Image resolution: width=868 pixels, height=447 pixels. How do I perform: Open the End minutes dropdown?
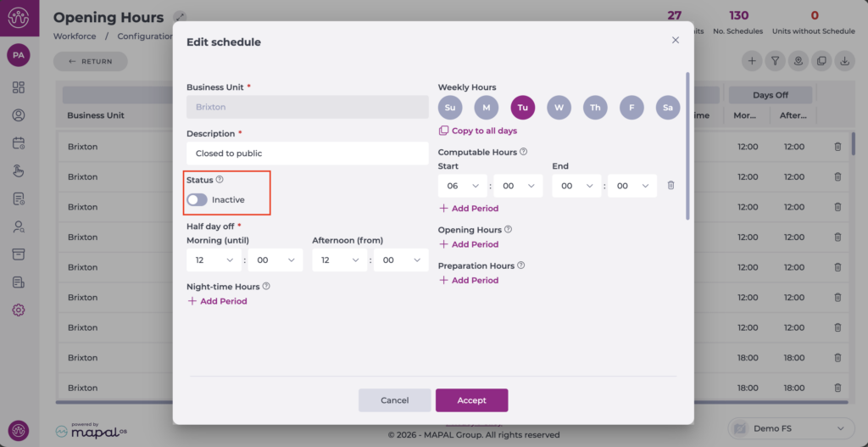click(632, 186)
